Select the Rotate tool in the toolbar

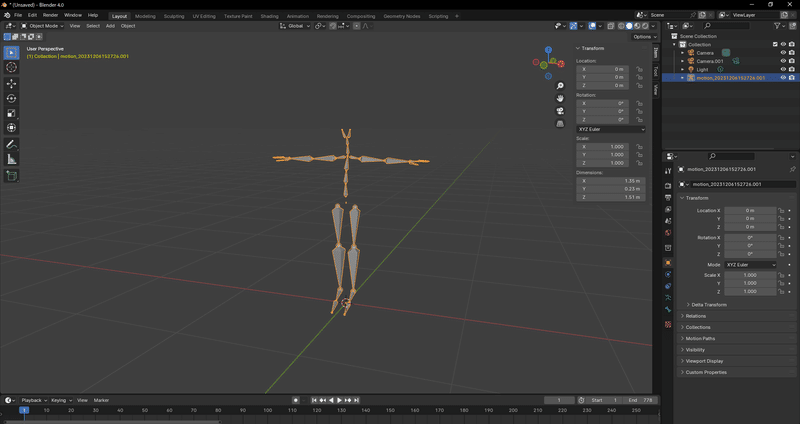[x=11, y=98]
